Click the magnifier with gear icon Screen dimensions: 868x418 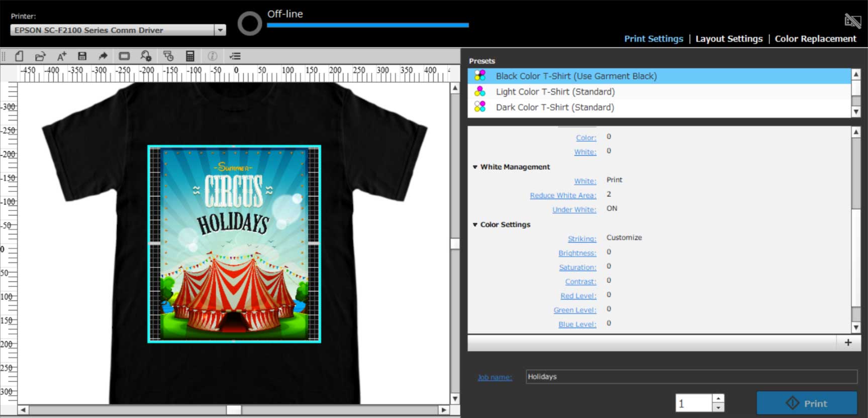click(x=146, y=56)
